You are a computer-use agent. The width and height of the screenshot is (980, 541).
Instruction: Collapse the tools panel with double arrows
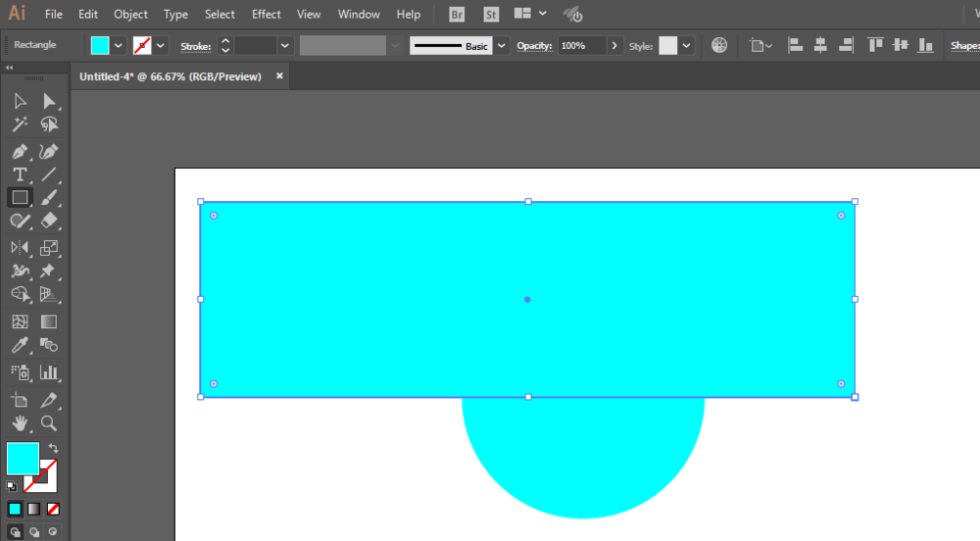pos(10,68)
